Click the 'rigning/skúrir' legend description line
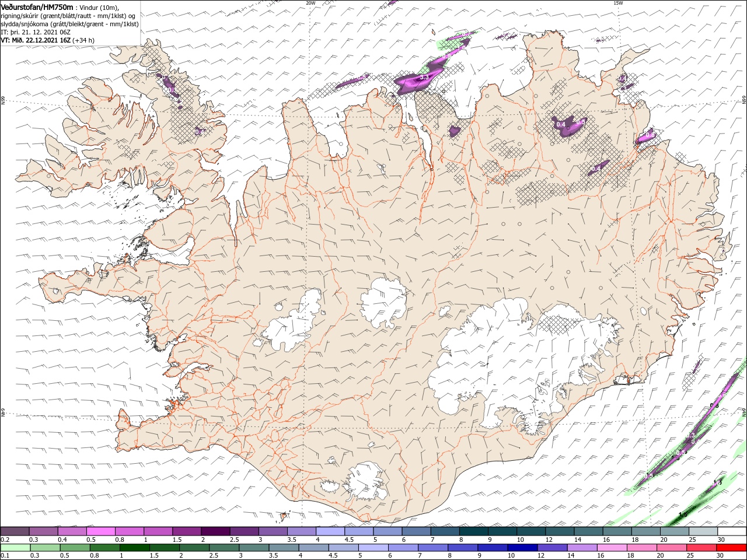This screenshot has width=747, height=560. click(68, 15)
